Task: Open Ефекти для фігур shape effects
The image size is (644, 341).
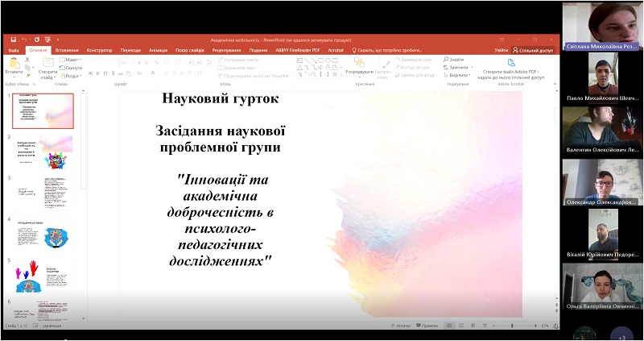Action: 415,75
